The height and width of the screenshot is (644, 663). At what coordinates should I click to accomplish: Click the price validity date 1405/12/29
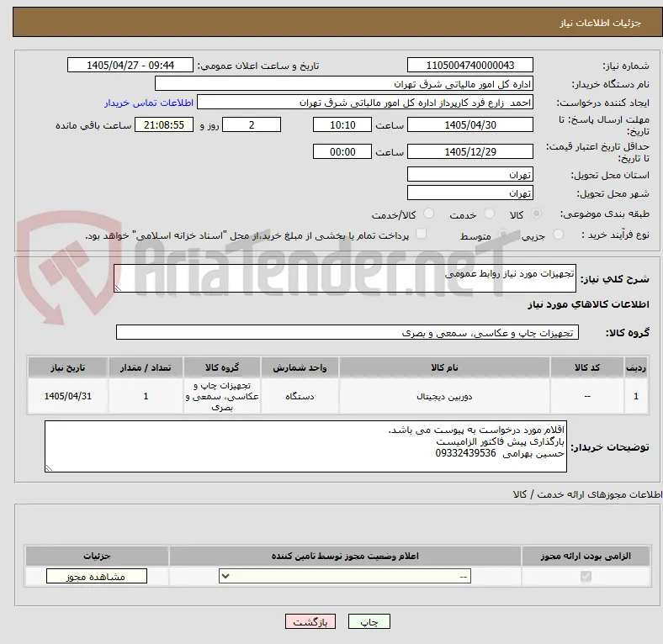click(469, 151)
